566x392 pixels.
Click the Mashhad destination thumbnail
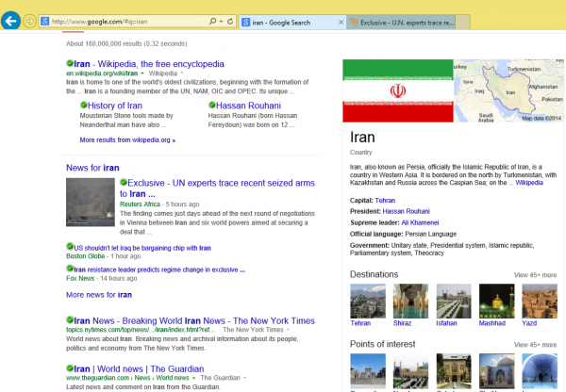pyautogui.click(x=497, y=302)
